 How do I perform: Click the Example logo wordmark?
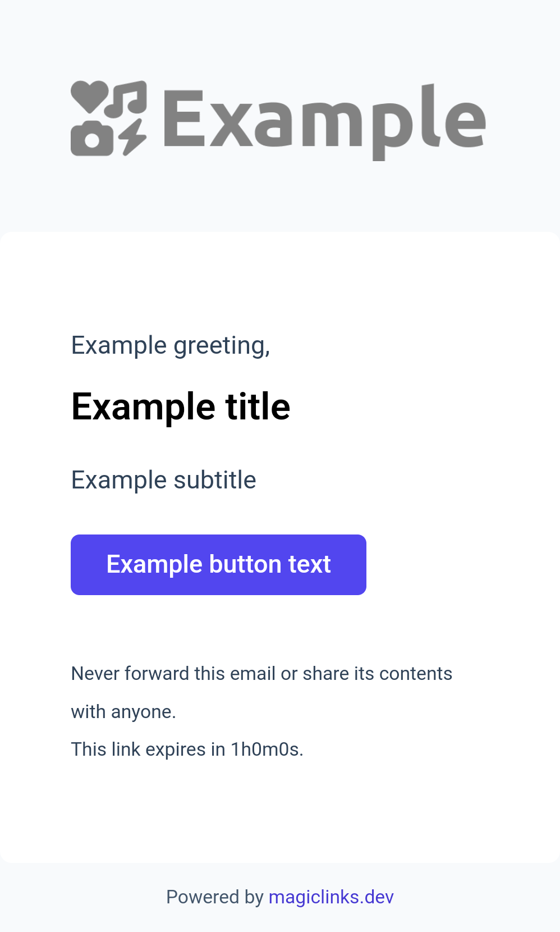click(324, 121)
